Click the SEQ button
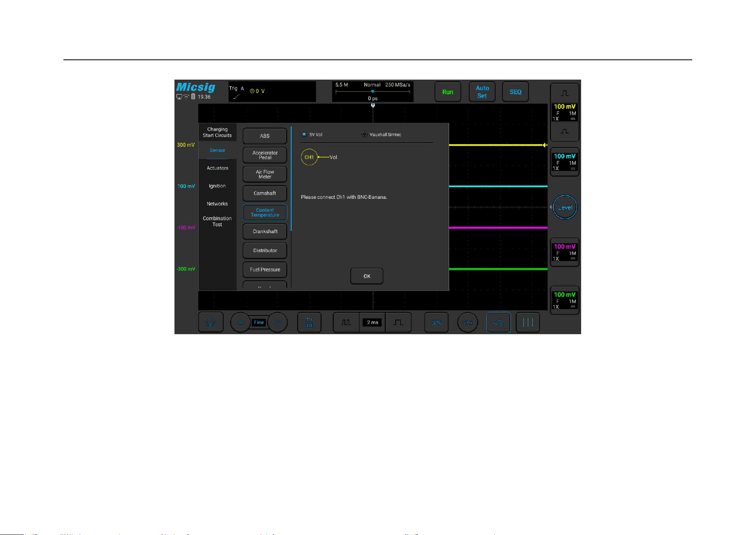 (515, 92)
